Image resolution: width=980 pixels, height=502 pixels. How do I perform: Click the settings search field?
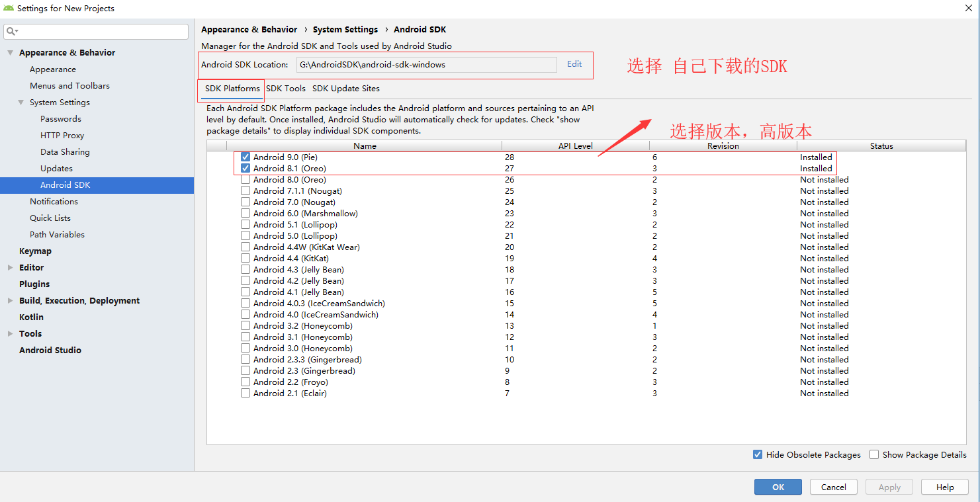click(99, 31)
